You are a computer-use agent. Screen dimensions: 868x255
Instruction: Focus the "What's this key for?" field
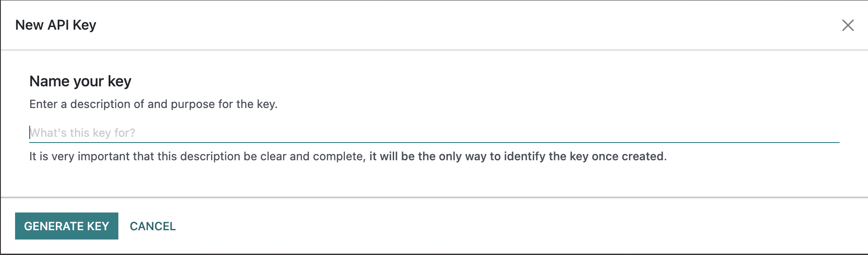[434, 133]
